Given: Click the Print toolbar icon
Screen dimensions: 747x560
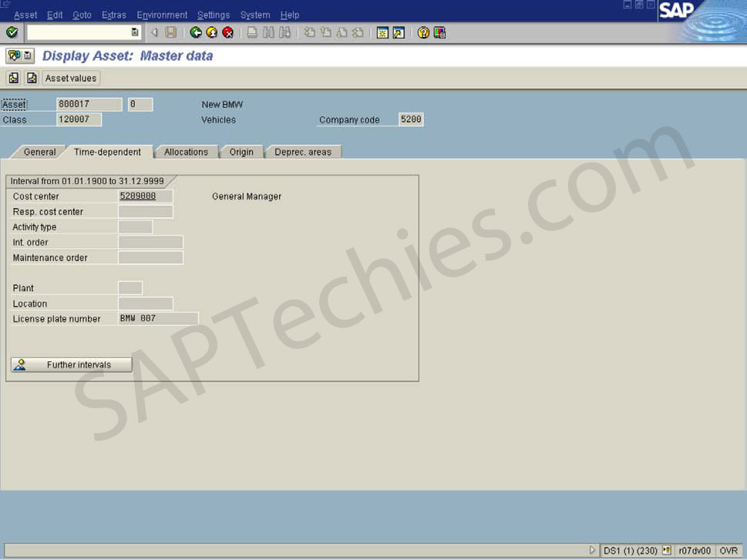Looking at the screenshot, I should click(251, 32).
